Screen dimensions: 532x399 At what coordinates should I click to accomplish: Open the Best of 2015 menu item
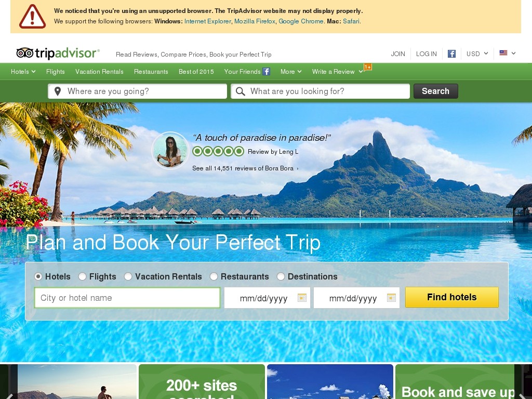tap(196, 72)
